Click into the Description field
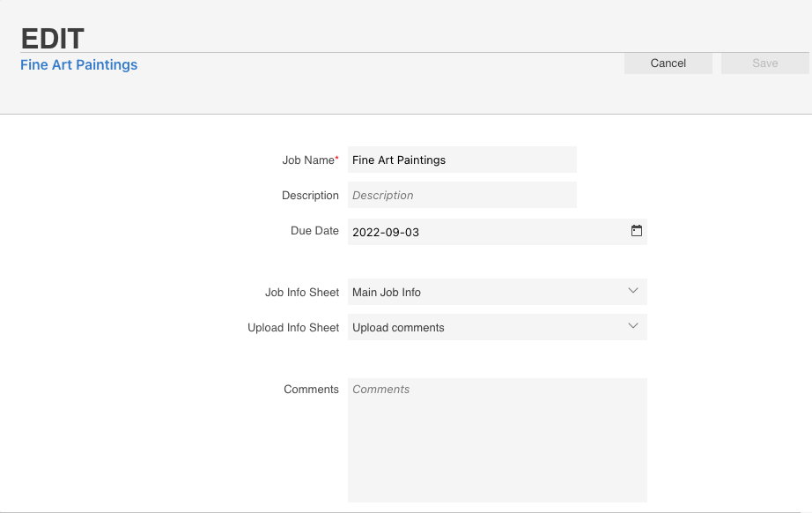 click(462, 195)
